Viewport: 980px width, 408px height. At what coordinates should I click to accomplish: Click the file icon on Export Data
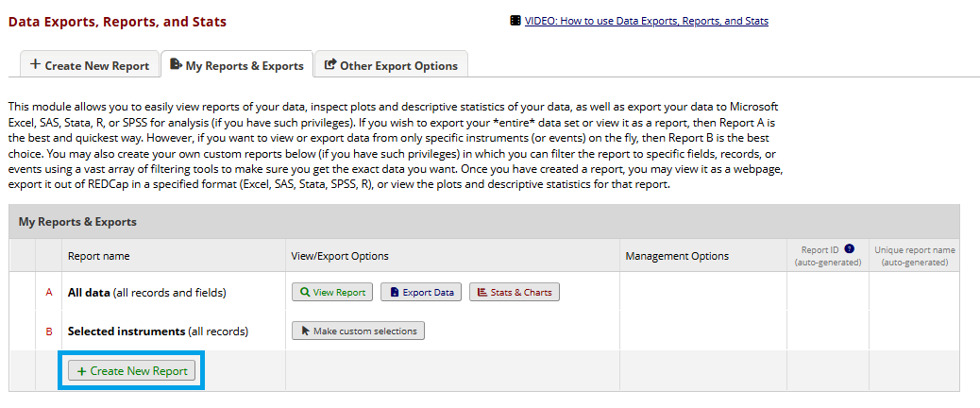click(395, 293)
